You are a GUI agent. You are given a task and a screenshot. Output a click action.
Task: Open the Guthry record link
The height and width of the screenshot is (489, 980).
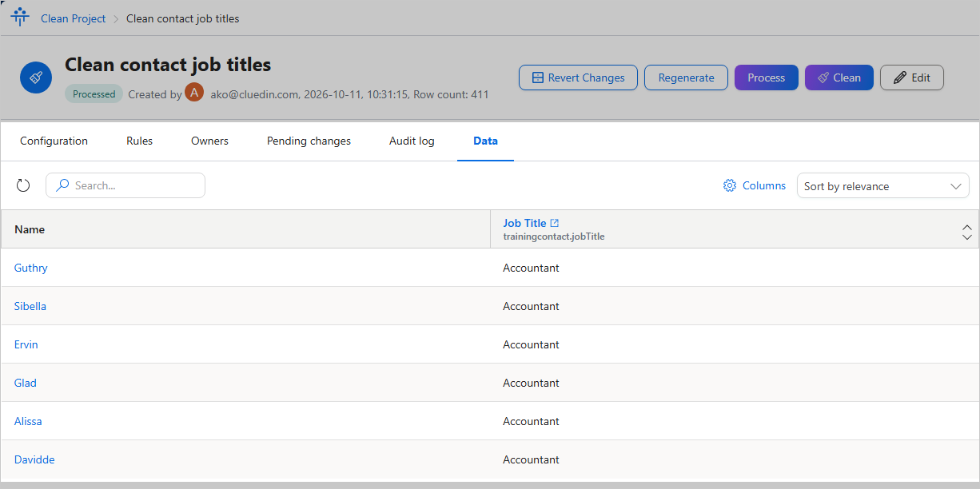click(x=31, y=268)
